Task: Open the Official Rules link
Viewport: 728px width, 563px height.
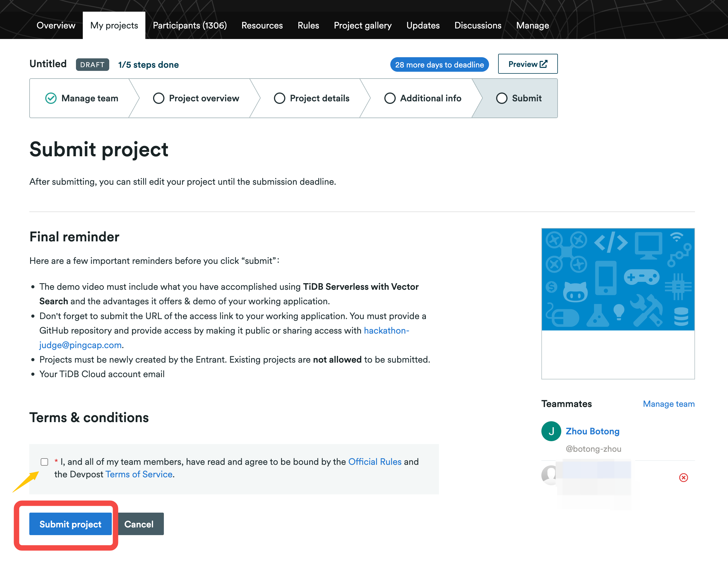Action: point(375,462)
